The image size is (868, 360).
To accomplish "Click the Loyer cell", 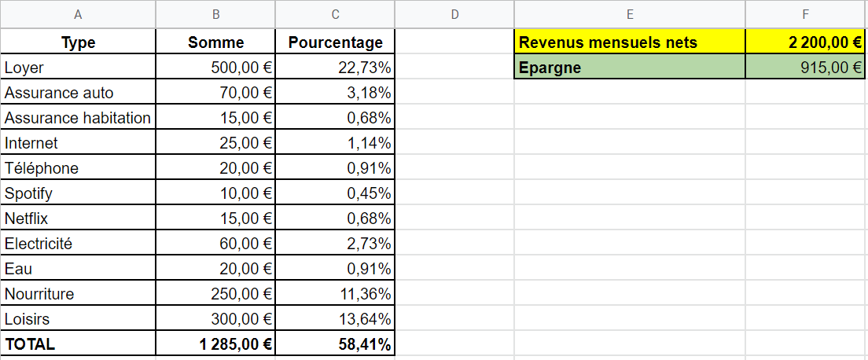I will [x=78, y=68].
